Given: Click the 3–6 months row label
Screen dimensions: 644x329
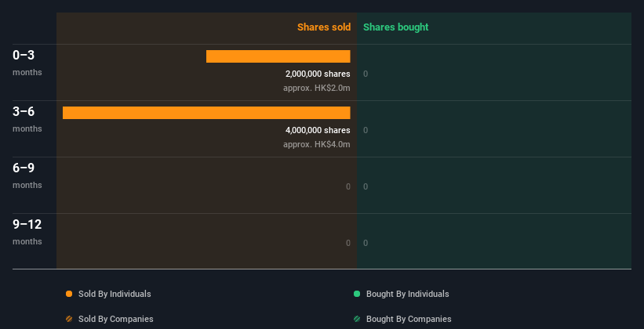Looking at the screenshot, I should [x=27, y=119].
